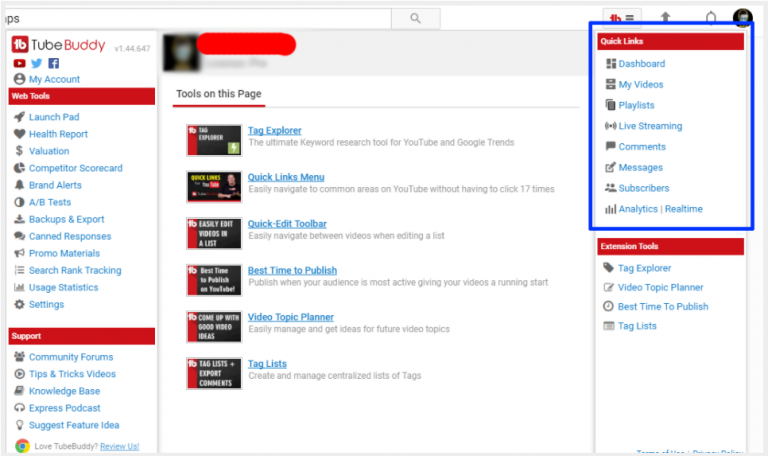768x456 pixels.
Task: Open the channel avatar thumbnail
Action: tap(182, 53)
